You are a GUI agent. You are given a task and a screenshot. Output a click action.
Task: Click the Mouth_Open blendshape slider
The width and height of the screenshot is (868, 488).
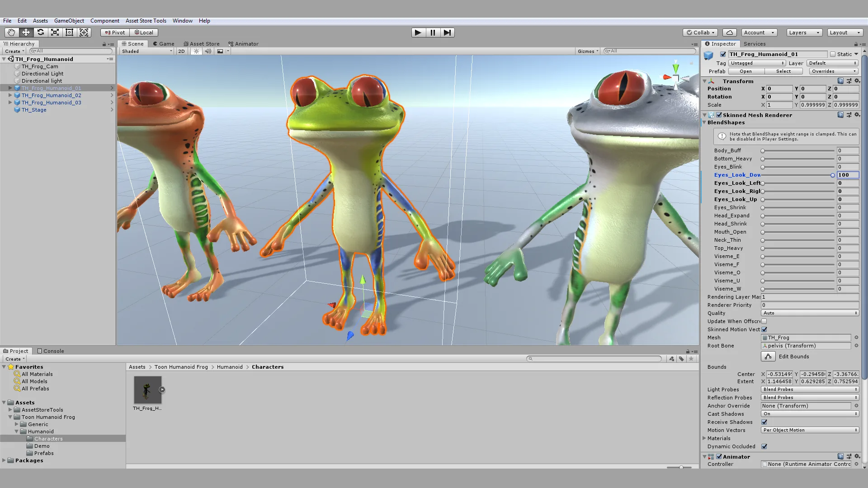pyautogui.click(x=798, y=232)
